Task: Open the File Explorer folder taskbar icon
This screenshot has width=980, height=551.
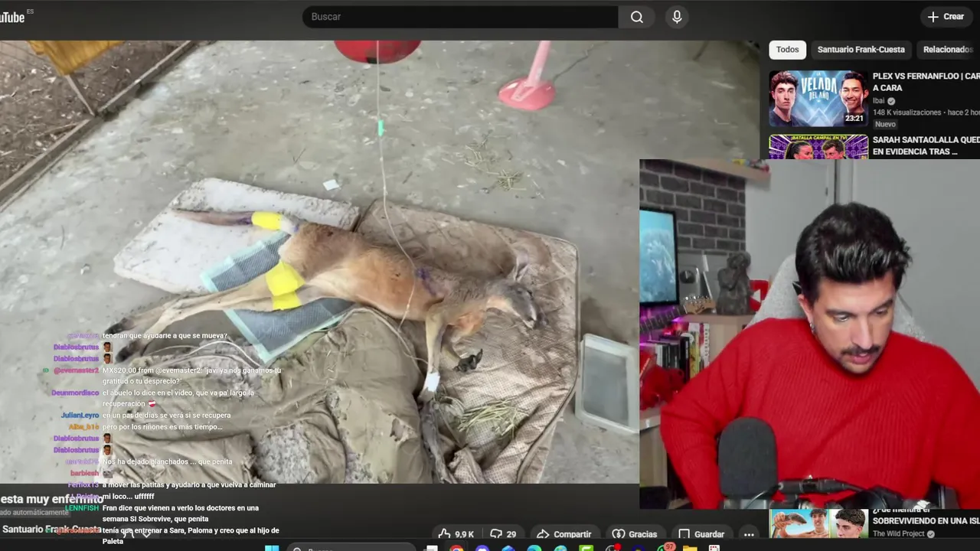Action: pyautogui.click(x=690, y=549)
